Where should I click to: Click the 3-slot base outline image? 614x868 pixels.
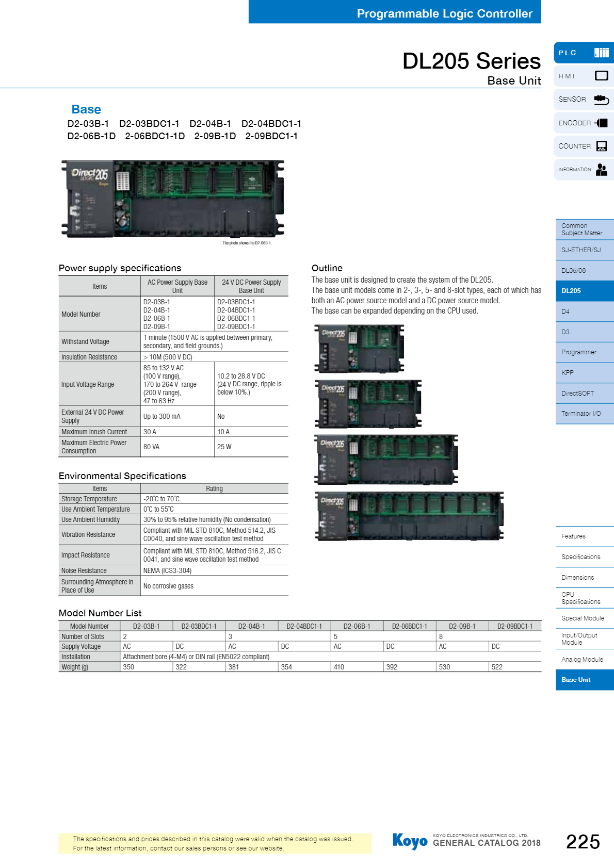(x=368, y=404)
